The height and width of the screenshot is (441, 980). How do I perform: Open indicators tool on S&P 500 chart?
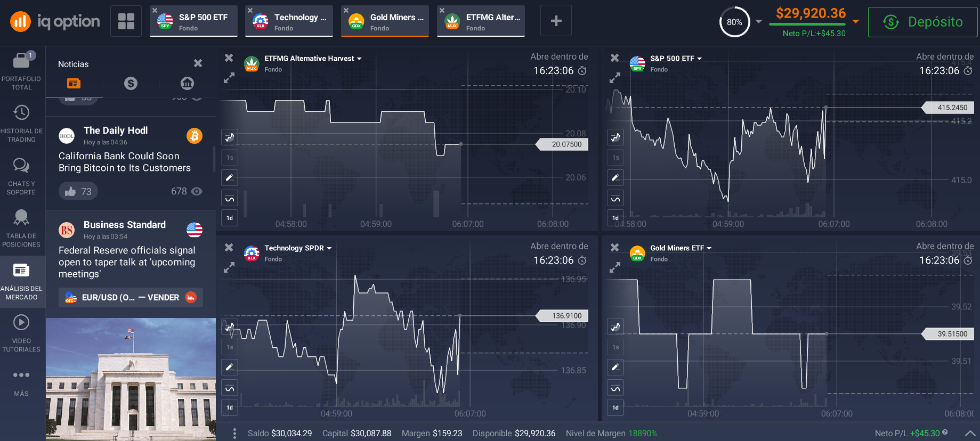point(615,199)
